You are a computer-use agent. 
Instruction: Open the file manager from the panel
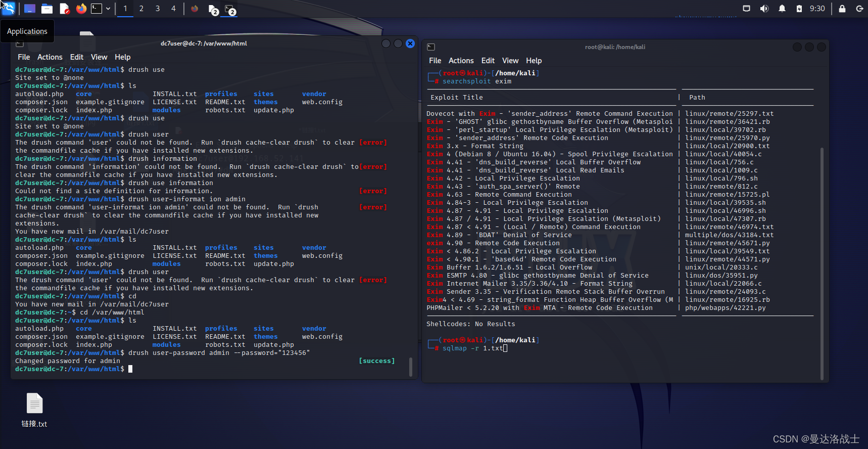[47, 9]
